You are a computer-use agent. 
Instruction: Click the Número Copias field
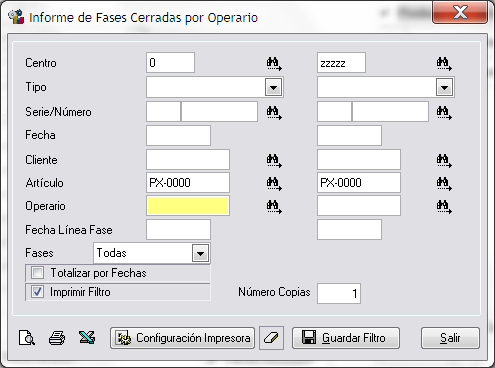(x=339, y=293)
